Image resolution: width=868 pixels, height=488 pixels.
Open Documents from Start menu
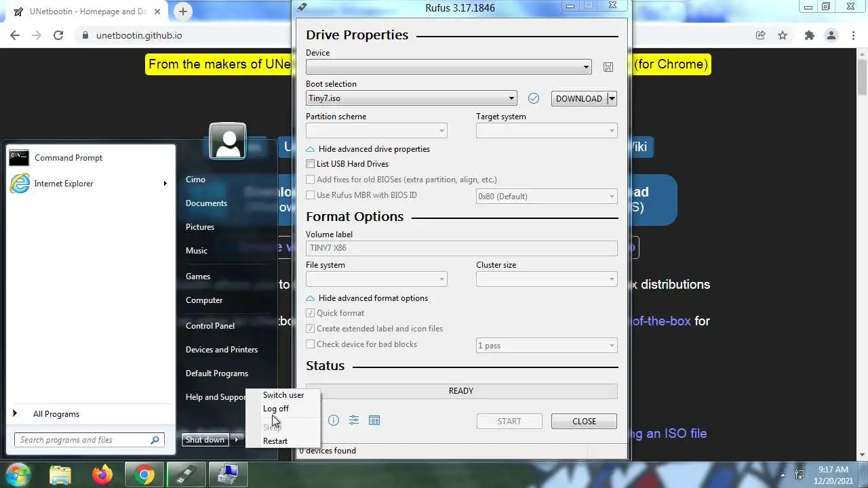point(206,203)
